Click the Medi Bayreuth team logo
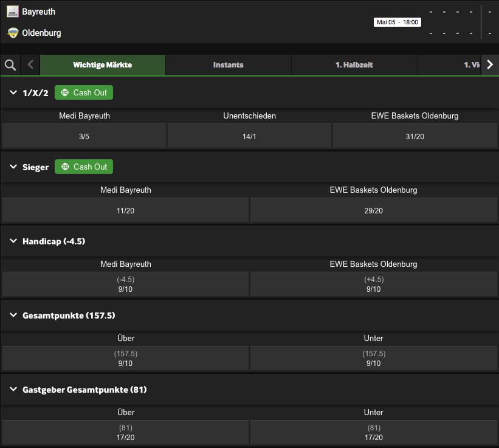The width and height of the screenshot is (499, 448). coord(13,12)
